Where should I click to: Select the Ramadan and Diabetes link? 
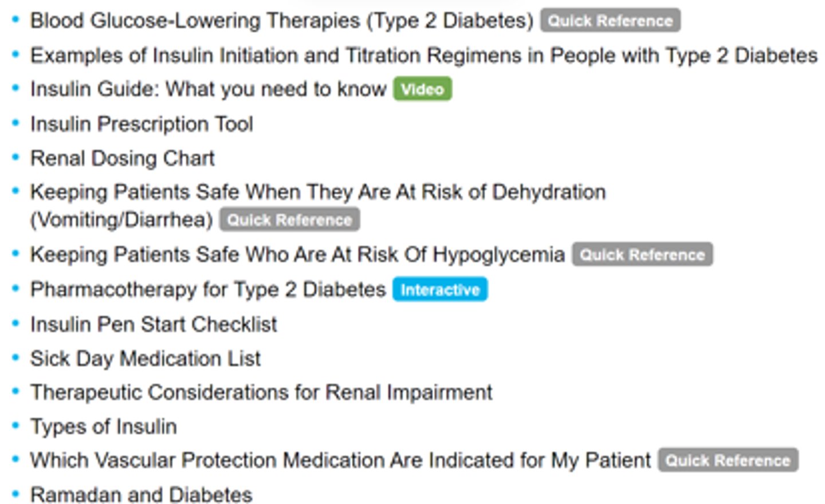(141, 495)
